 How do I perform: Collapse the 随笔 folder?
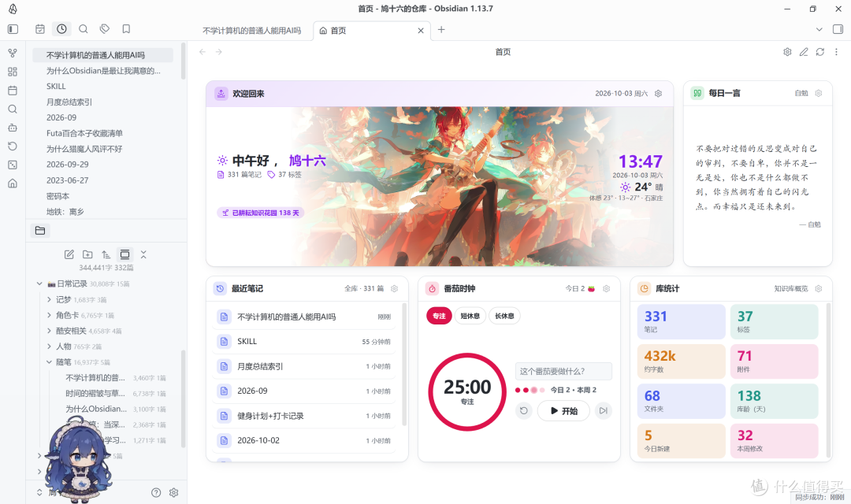coord(50,362)
